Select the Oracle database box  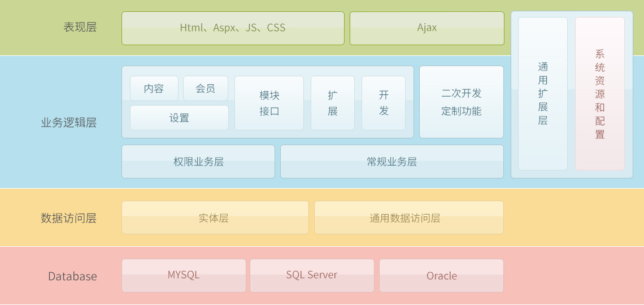[441, 276]
